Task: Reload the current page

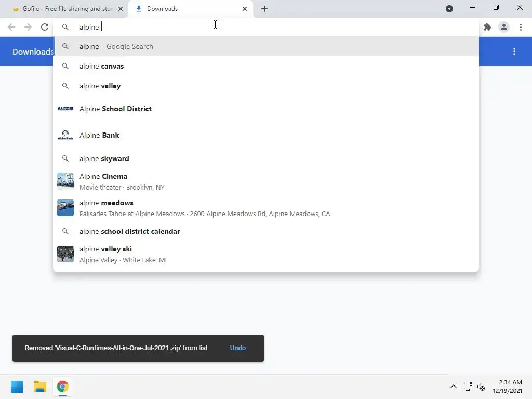Action: [x=45, y=27]
